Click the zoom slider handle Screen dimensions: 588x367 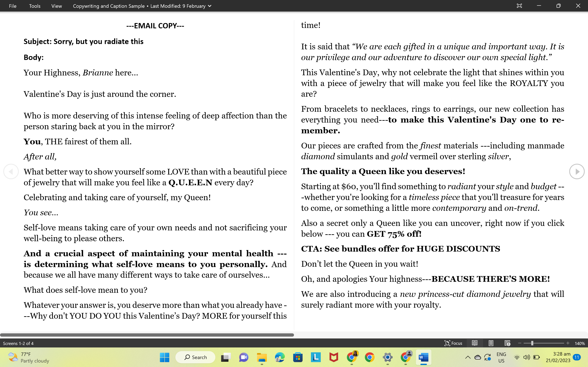coord(532,343)
